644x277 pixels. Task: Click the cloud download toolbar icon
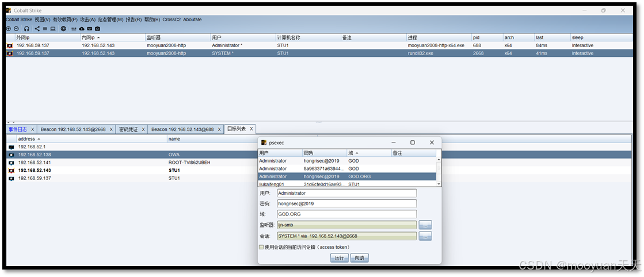(x=82, y=29)
